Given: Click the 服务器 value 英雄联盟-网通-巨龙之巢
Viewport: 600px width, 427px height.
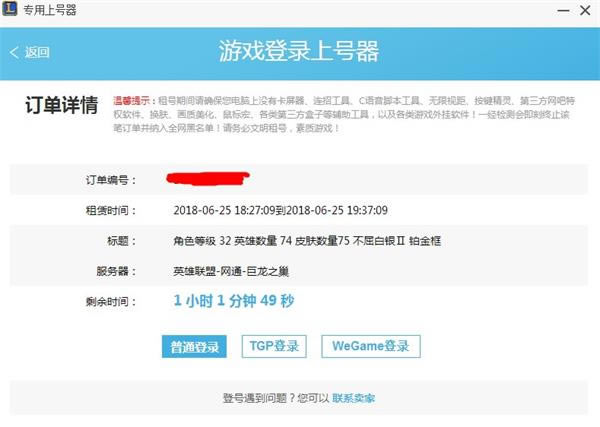Looking at the screenshot, I should click(x=231, y=271).
